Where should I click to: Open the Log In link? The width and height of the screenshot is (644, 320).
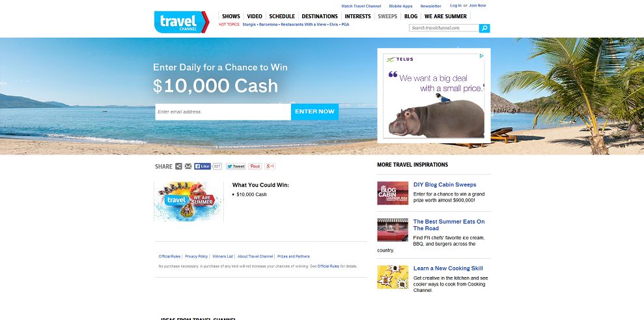(x=456, y=6)
